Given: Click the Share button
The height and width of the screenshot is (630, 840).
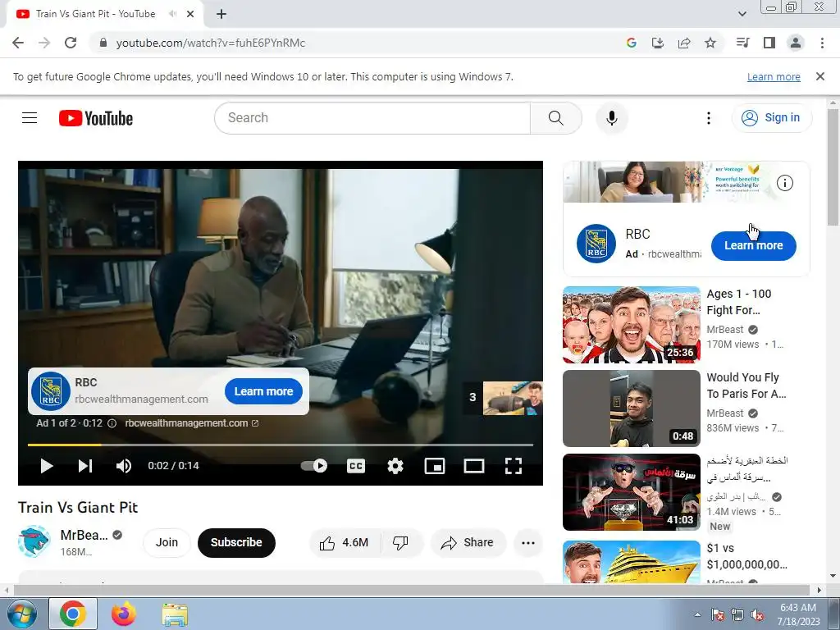Looking at the screenshot, I should pos(468,543).
